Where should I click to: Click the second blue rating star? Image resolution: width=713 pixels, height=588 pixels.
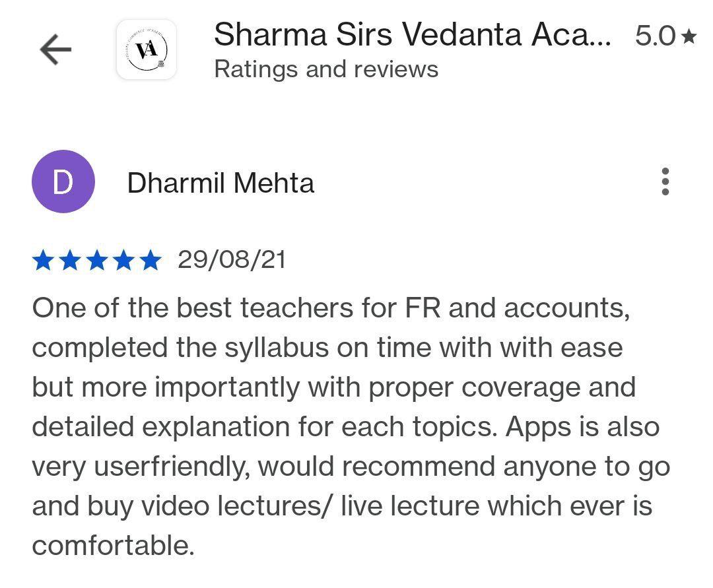pyautogui.click(x=70, y=261)
